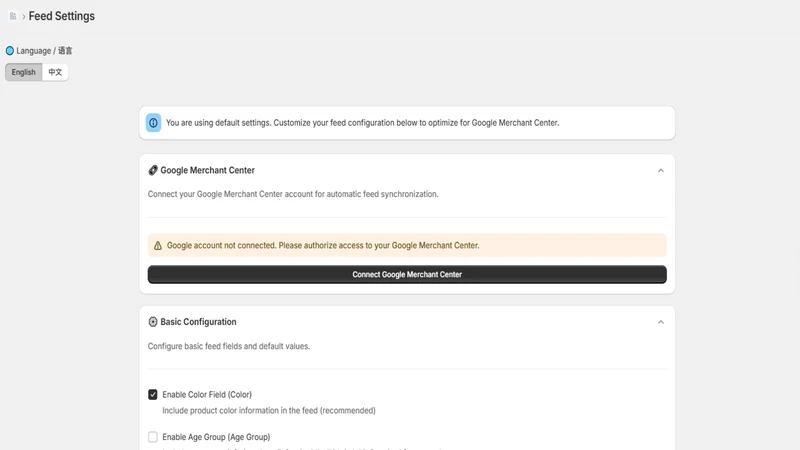800x450 pixels.
Task: Click 'Include product color information' description
Action: click(x=269, y=410)
